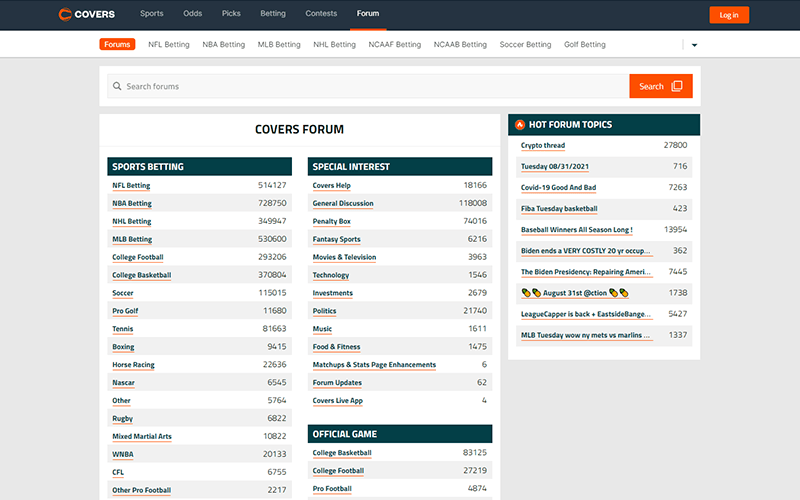The image size is (800, 500).
Task: Click the copy icon on Search button
Action: click(677, 86)
